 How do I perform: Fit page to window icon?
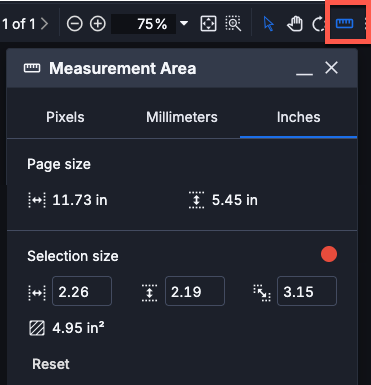pos(208,24)
